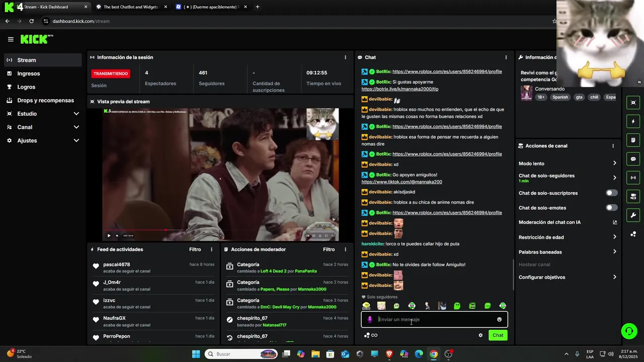This screenshot has height=362, width=644.
Task: Expand the Ajustes sidebar section
Action: pyautogui.click(x=43, y=141)
